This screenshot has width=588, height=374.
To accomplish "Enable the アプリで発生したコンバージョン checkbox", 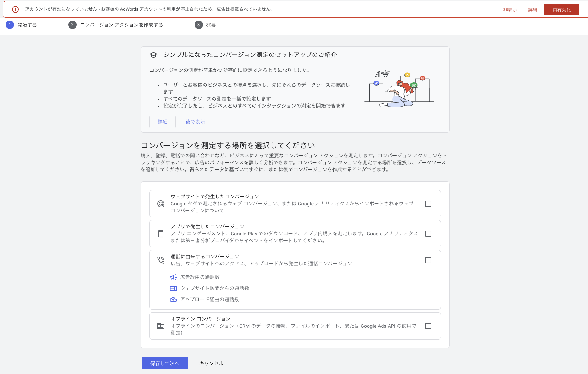I will click(x=428, y=234).
